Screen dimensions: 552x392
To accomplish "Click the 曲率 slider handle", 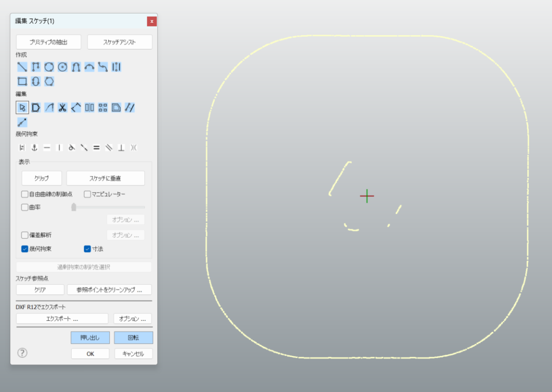I will pyautogui.click(x=74, y=207).
